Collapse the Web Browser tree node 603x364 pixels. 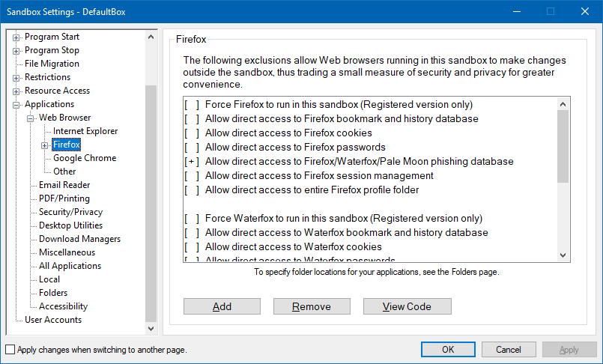click(x=31, y=118)
